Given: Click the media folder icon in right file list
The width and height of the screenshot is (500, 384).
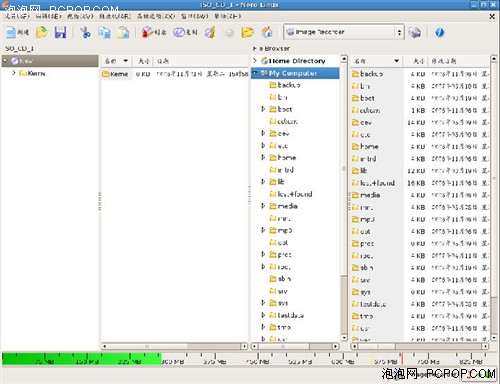Looking at the screenshot, I should click(x=355, y=195).
